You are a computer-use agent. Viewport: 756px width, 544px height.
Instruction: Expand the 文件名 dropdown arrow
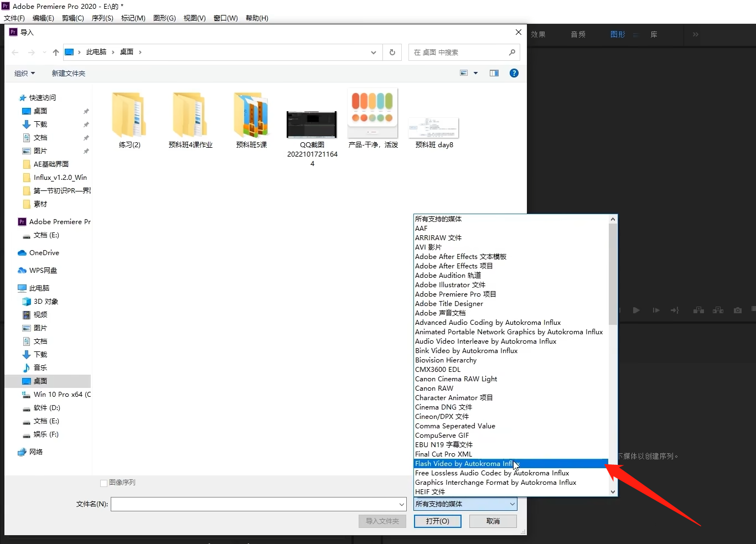tap(402, 504)
